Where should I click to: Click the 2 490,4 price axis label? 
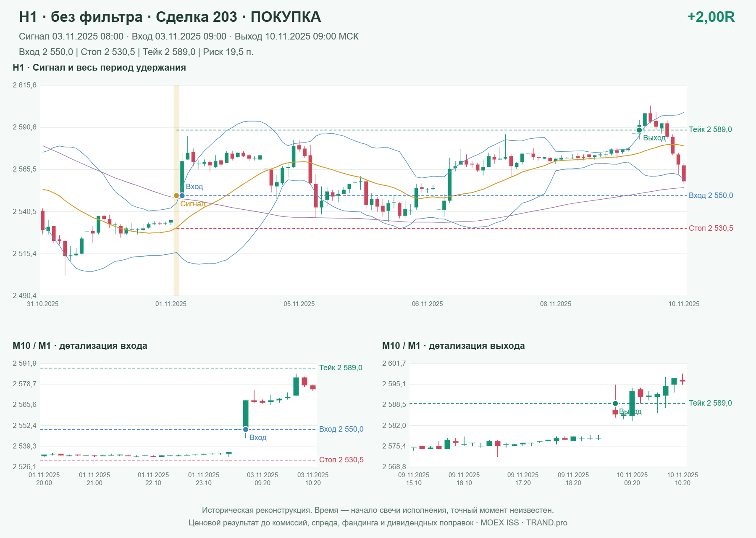pos(24,295)
